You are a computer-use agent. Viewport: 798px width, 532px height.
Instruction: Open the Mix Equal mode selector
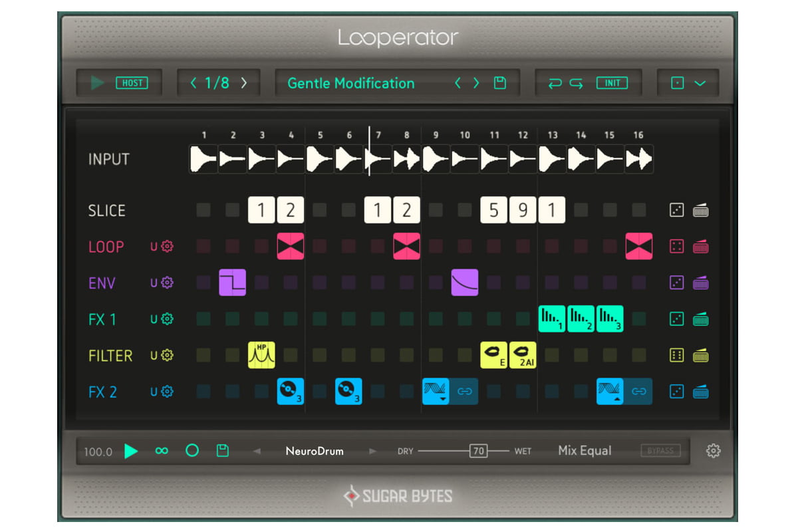pyautogui.click(x=585, y=451)
